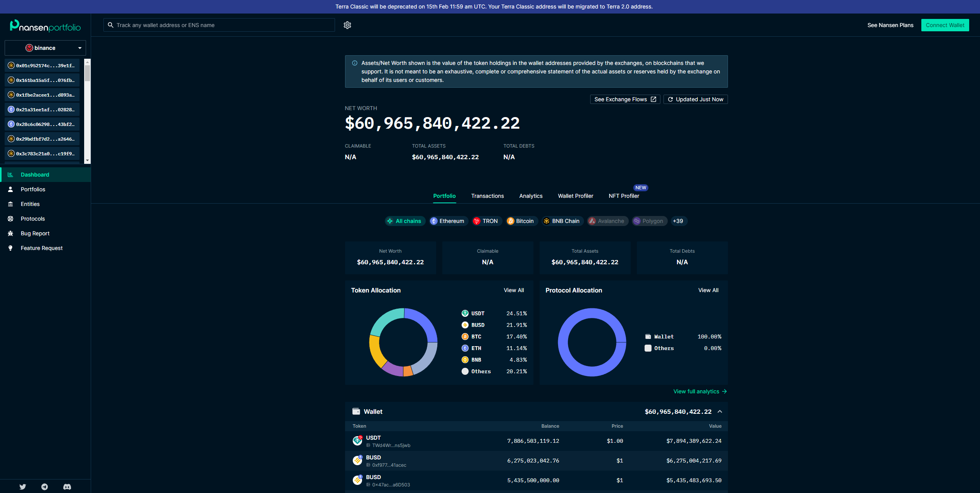Click the Bug Report bug icon
This screenshot has height=493, width=980.
point(10,233)
